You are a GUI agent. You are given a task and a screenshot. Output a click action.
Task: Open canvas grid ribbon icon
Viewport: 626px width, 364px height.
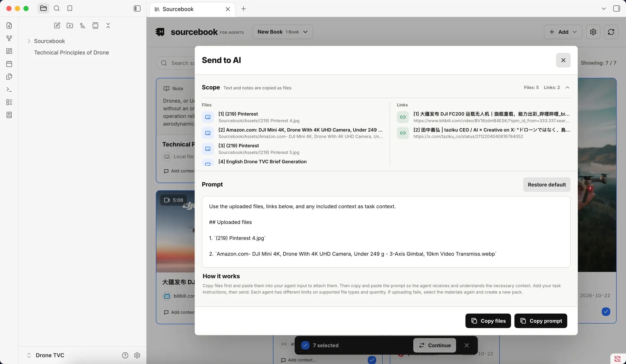click(9, 51)
